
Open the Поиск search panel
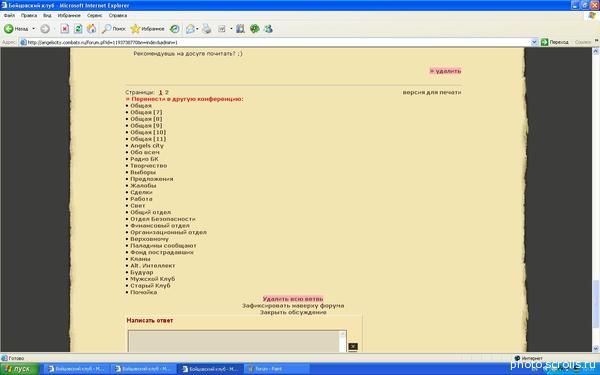pyautogui.click(x=114, y=29)
